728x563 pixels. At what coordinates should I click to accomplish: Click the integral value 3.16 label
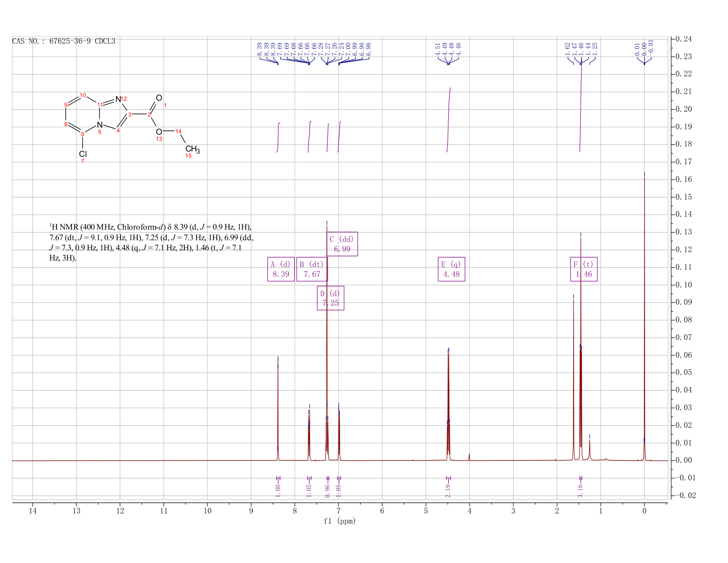580,491
